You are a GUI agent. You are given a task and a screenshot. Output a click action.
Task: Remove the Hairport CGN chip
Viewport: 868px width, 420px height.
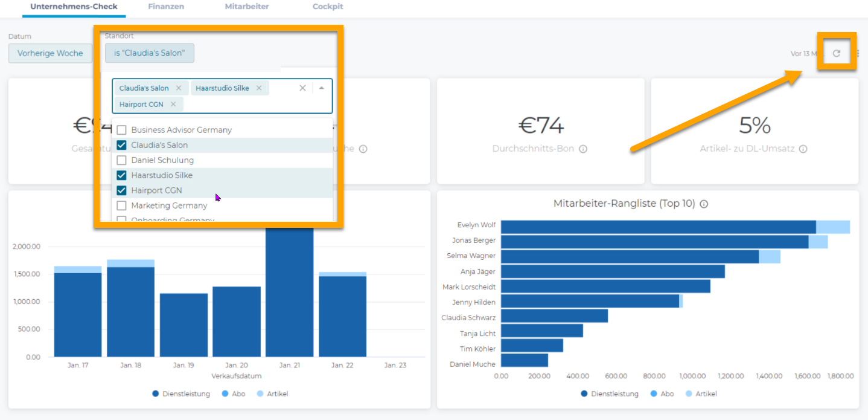tap(173, 104)
